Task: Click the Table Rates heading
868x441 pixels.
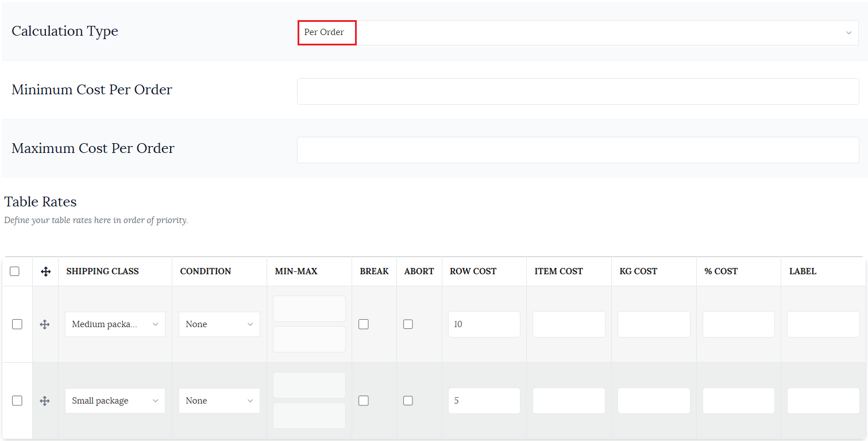Action: pyautogui.click(x=40, y=202)
